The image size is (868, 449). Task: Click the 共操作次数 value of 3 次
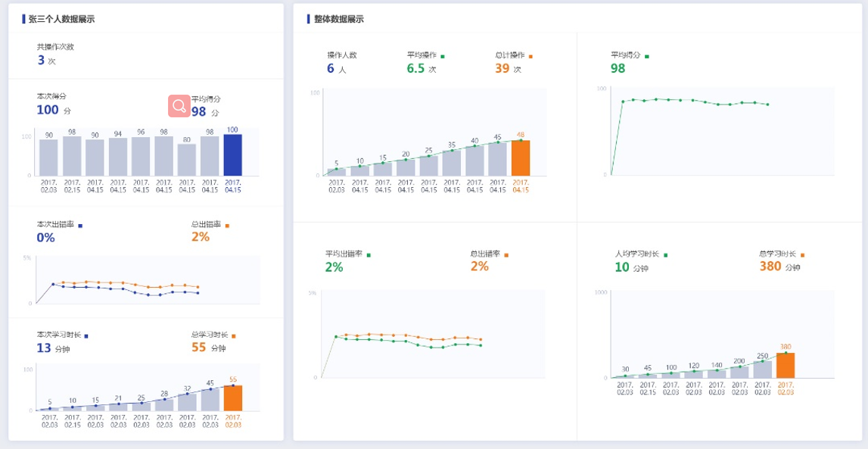tap(46, 61)
